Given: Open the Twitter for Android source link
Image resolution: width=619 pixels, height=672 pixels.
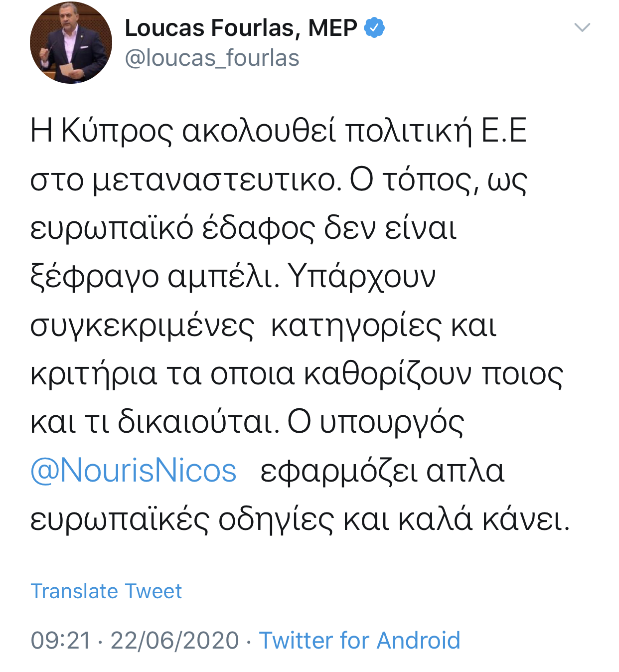Looking at the screenshot, I should click(359, 640).
